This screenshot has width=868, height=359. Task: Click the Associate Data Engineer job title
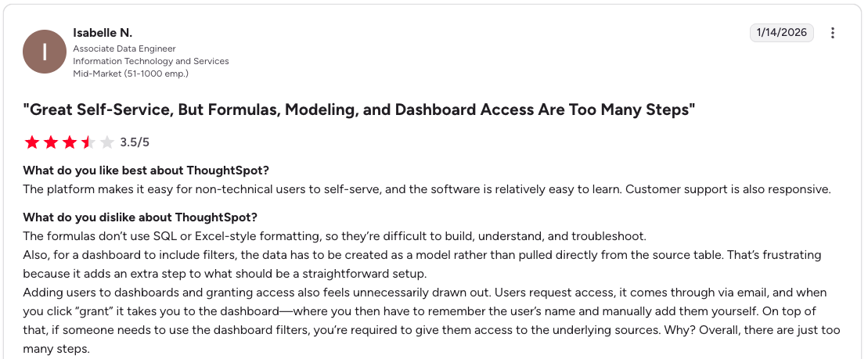pyautogui.click(x=124, y=48)
